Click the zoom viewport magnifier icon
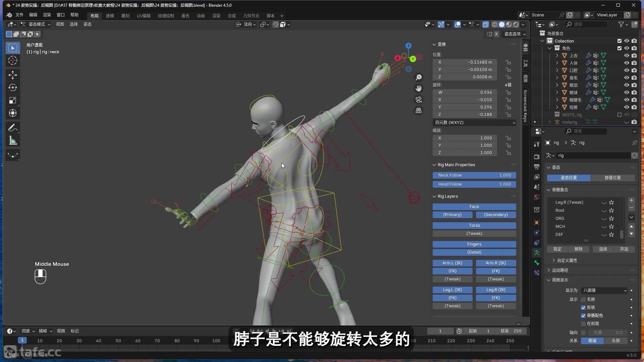644x362 pixels. pyautogui.click(x=419, y=77)
